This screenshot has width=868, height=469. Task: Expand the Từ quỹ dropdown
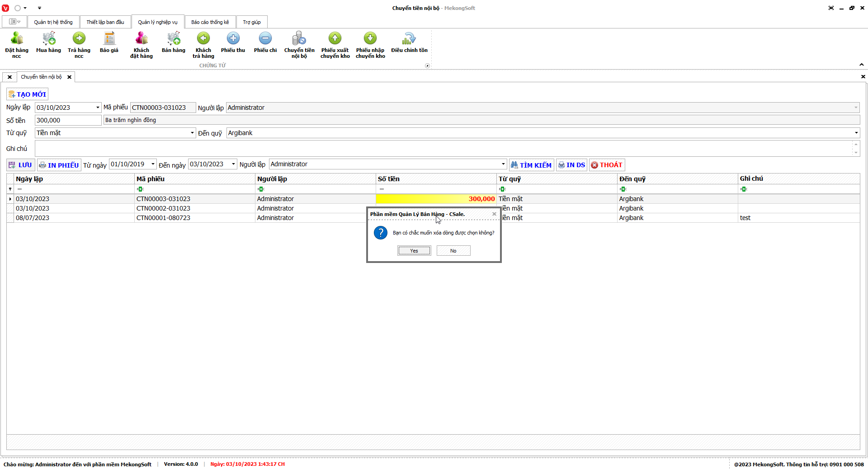click(x=192, y=133)
